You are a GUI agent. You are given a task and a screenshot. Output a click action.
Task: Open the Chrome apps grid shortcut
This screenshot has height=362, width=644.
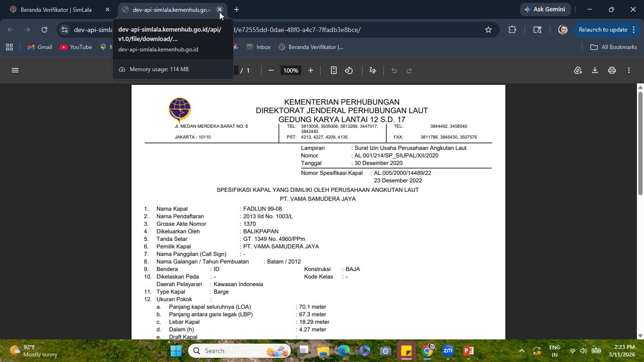coord(9,47)
